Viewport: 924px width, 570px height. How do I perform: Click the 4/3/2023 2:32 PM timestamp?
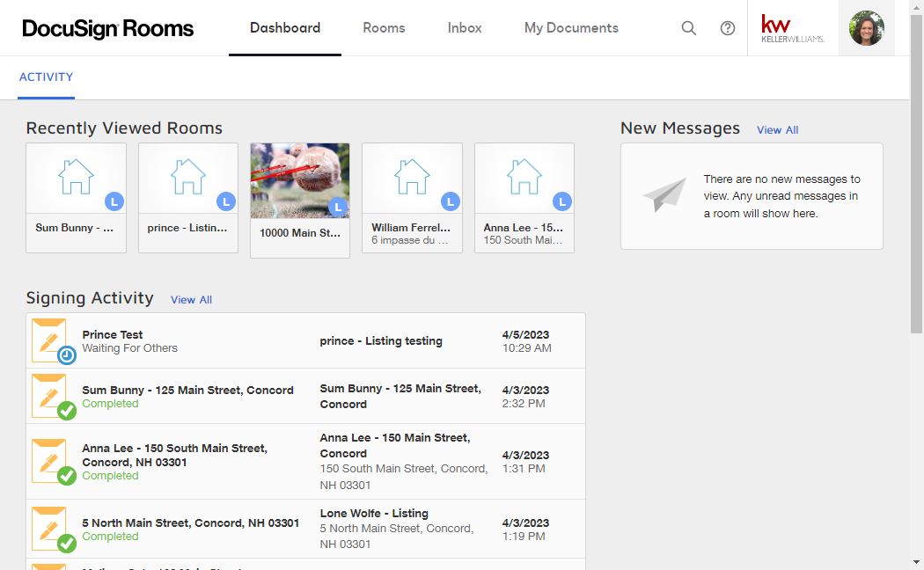click(525, 397)
